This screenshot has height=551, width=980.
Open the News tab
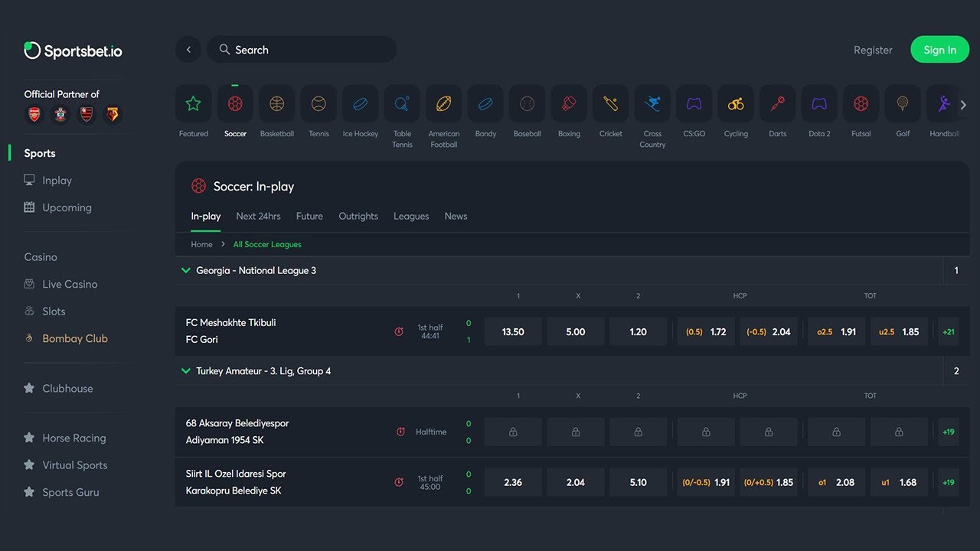[456, 217]
